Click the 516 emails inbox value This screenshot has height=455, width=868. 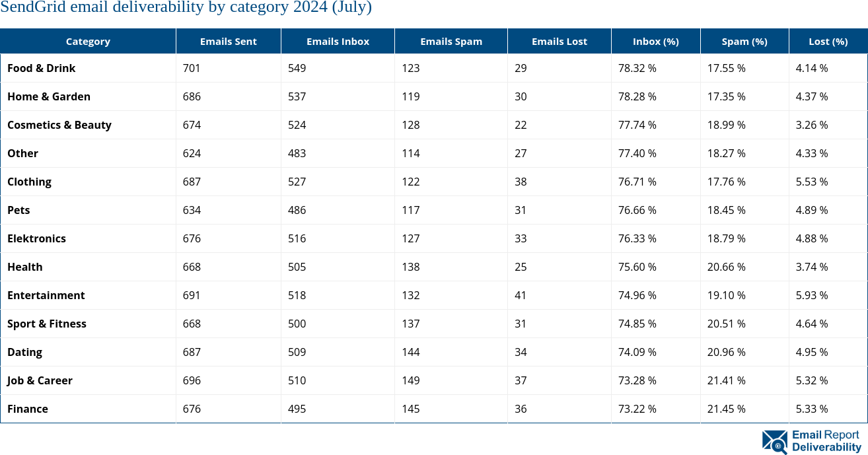pos(297,238)
